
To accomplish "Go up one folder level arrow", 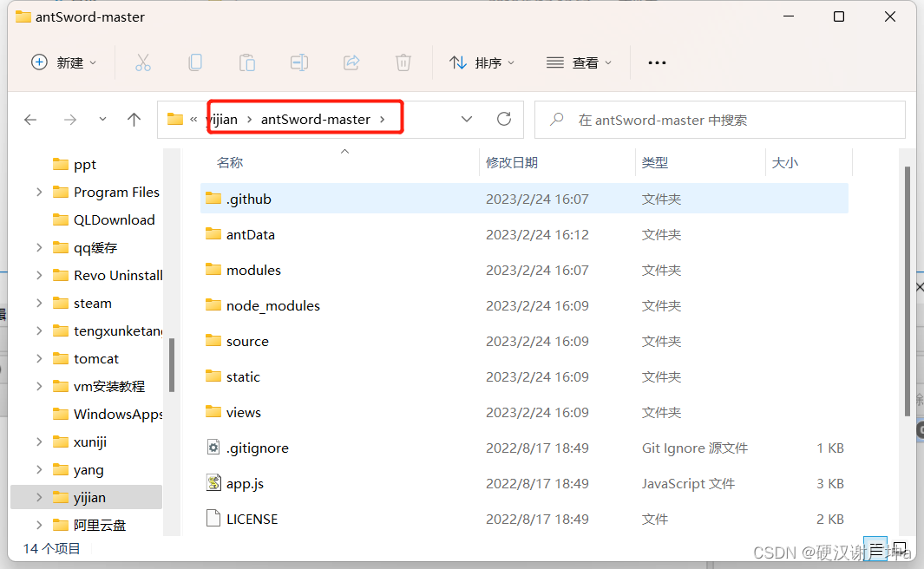I will [x=134, y=121].
